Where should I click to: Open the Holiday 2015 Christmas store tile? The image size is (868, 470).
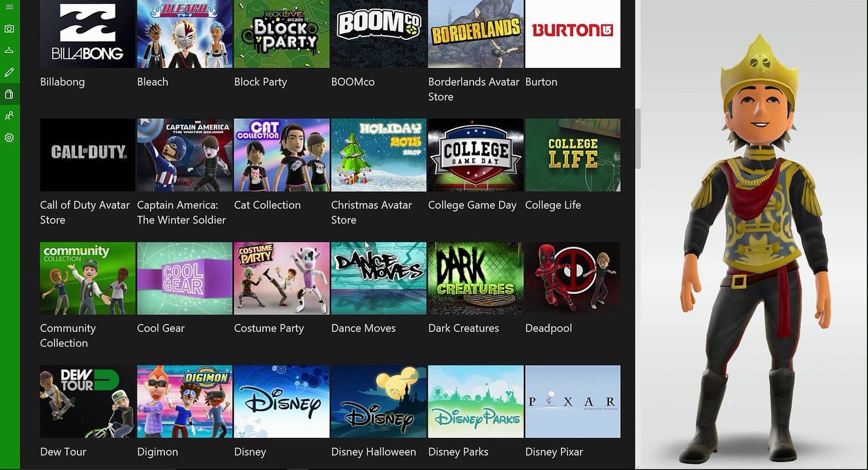point(379,155)
